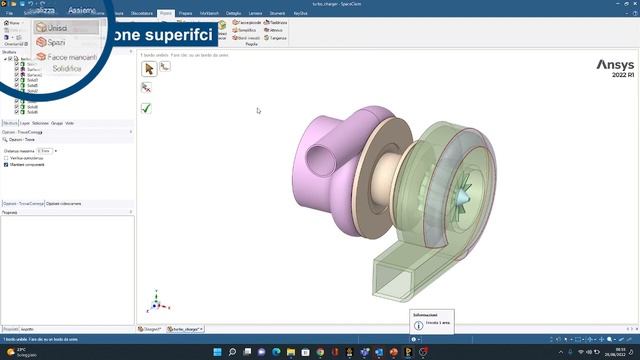Image resolution: width=640 pixels, height=360 pixels.
Task: Switch to the Lamiera ribbon tab
Action: 256,13
